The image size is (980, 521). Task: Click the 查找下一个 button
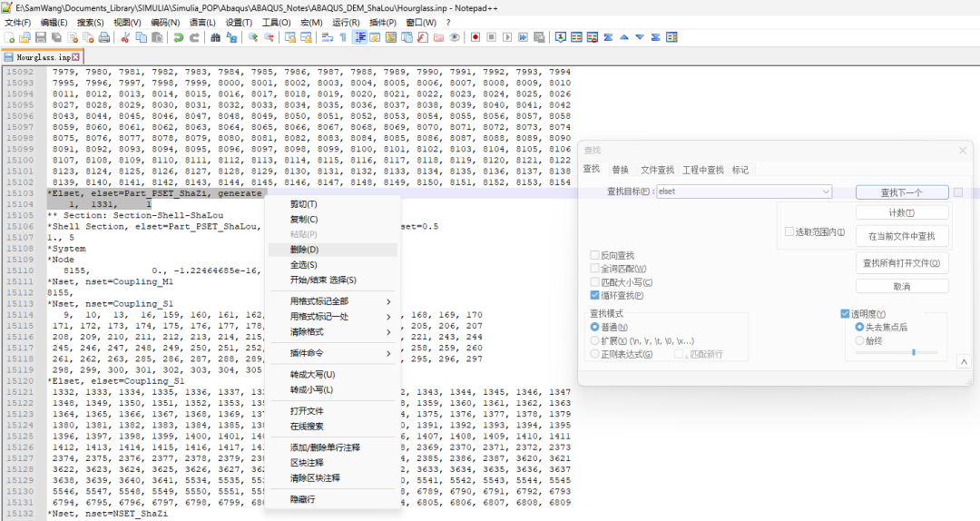pyautogui.click(x=902, y=192)
